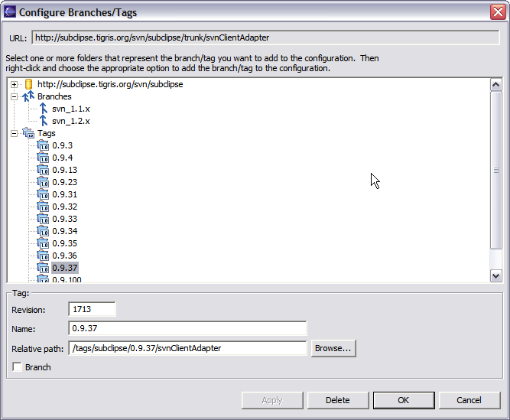This screenshot has width=510, height=420.
Task: Enable the Branch checkbox
Action: (x=17, y=367)
